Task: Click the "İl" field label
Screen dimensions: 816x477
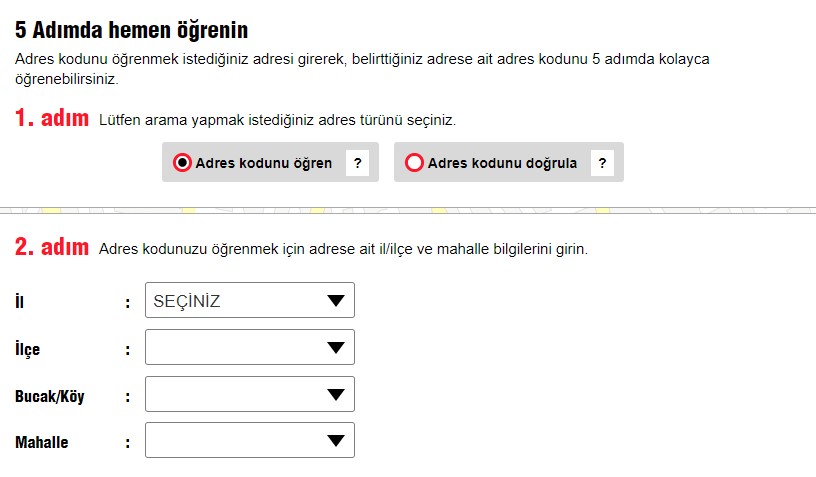Action: click(19, 302)
